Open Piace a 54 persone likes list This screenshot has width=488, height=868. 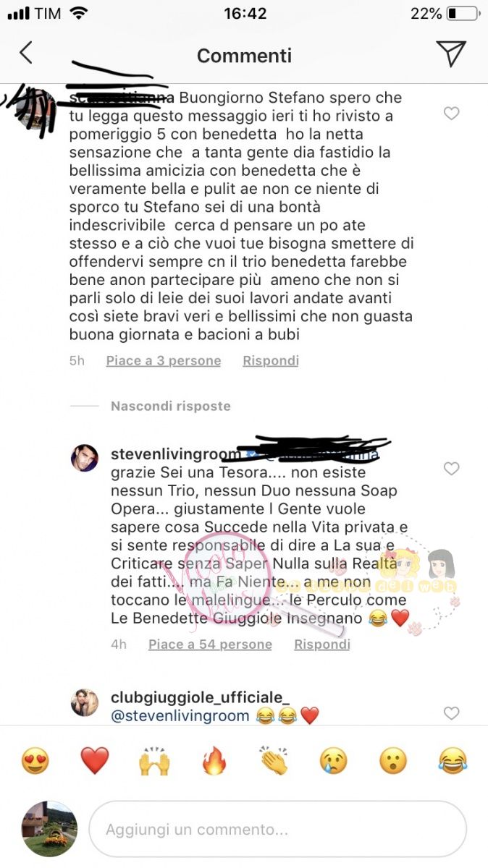point(211,644)
